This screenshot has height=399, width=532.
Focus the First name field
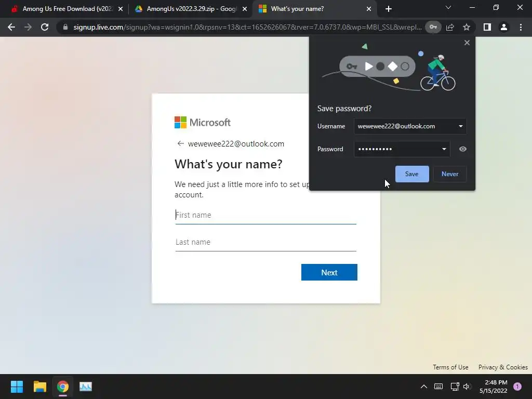click(x=265, y=215)
